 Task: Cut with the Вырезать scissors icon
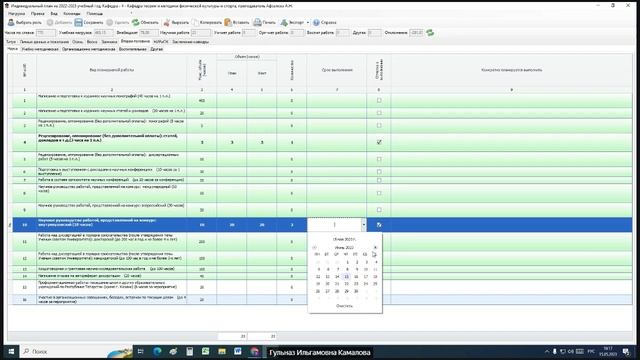[167, 22]
